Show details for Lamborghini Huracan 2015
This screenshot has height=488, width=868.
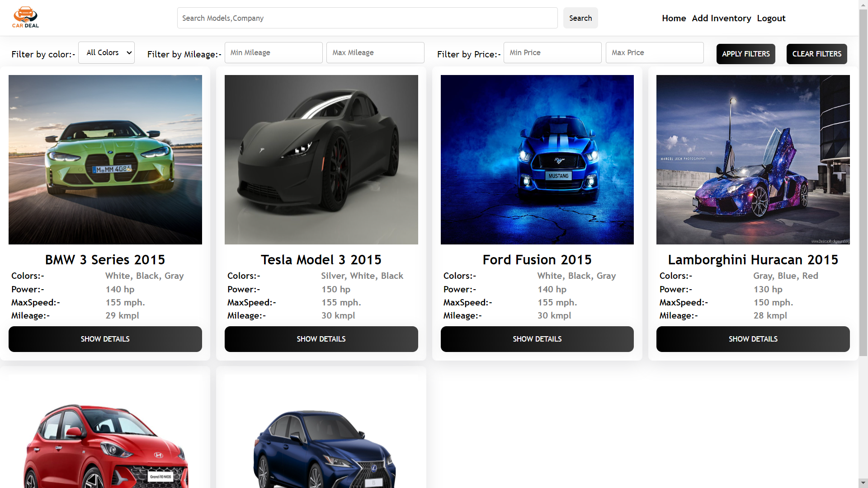point(753,339)
